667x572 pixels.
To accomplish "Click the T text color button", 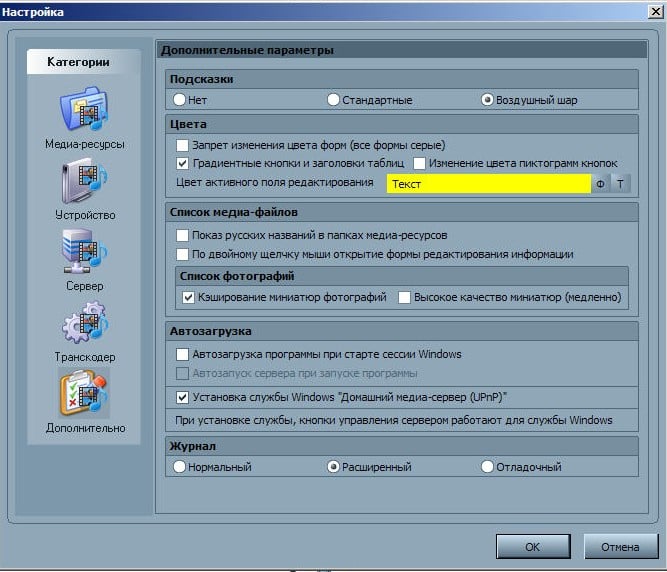I will point(620,184).
